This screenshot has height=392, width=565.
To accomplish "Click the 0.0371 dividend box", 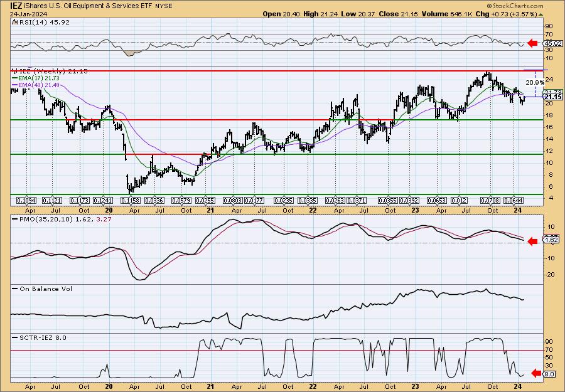I will click(x=357, y=200).
